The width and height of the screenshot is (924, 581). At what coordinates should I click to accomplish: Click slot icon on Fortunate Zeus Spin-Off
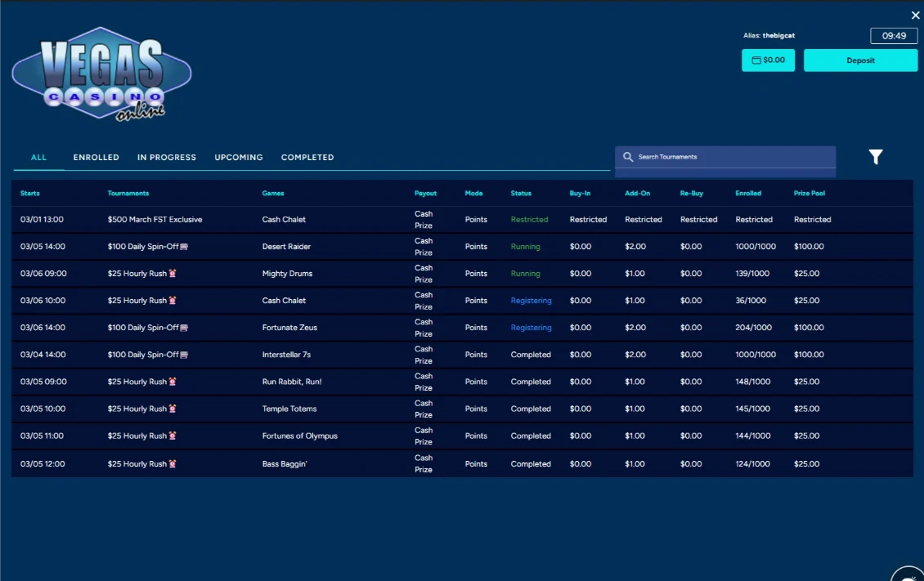click(184, 328)
